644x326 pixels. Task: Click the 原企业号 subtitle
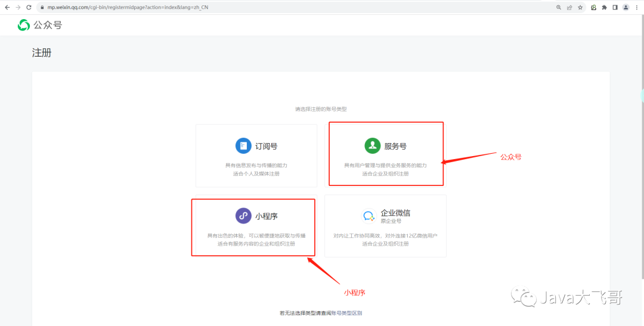click(x=391, y=221)
